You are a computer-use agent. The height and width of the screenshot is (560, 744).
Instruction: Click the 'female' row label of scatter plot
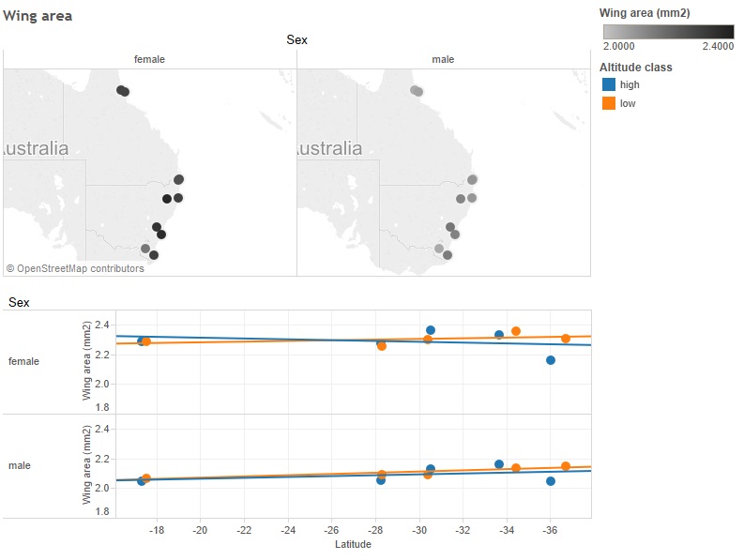click(23, 361)
